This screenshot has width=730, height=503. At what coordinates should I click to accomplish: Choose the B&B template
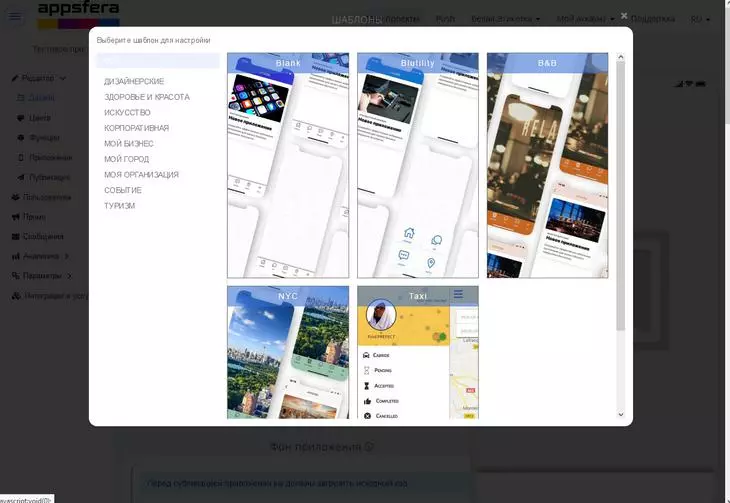pos(548,165)
